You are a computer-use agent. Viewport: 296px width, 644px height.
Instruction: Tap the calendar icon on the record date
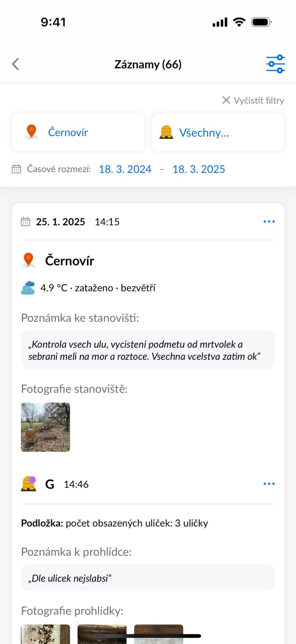coord(25,222)
